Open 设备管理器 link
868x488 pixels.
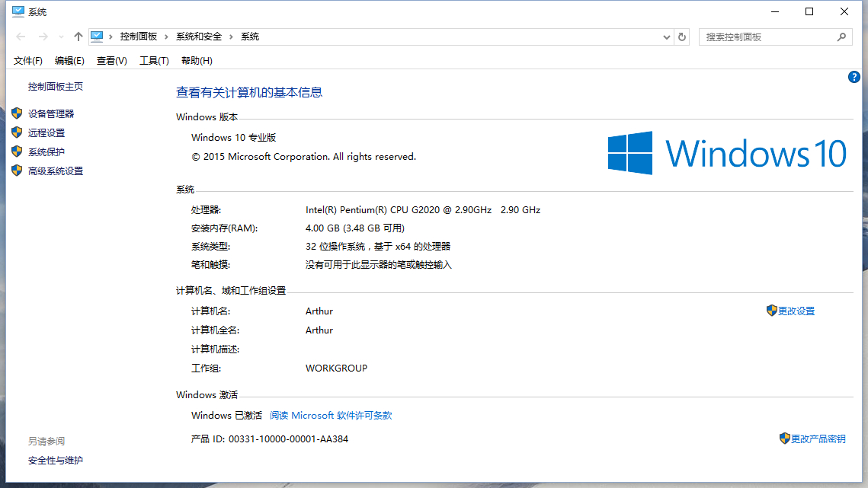[51, 113]
